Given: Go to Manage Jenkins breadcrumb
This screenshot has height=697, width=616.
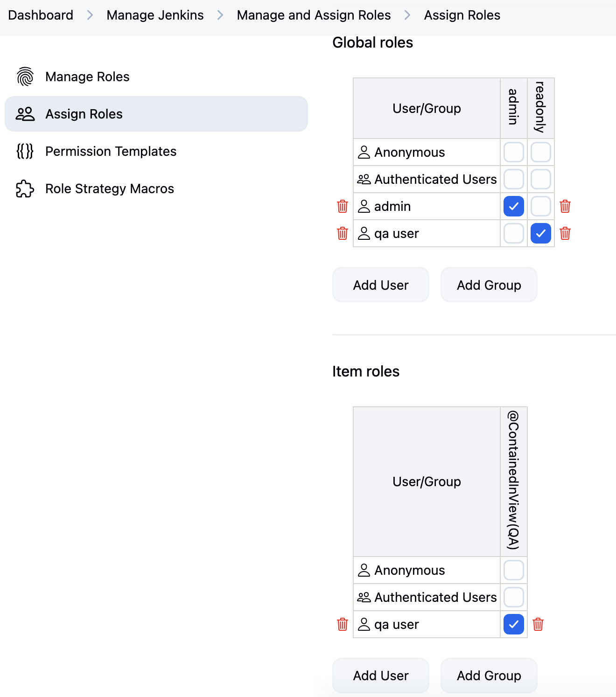Looking at the screenshot, I should tap(155, 15).
